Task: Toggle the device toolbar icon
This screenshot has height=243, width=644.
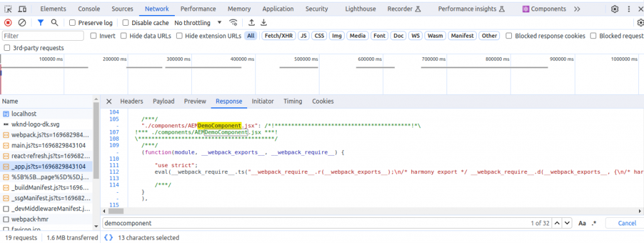Action: coord(23,9)
